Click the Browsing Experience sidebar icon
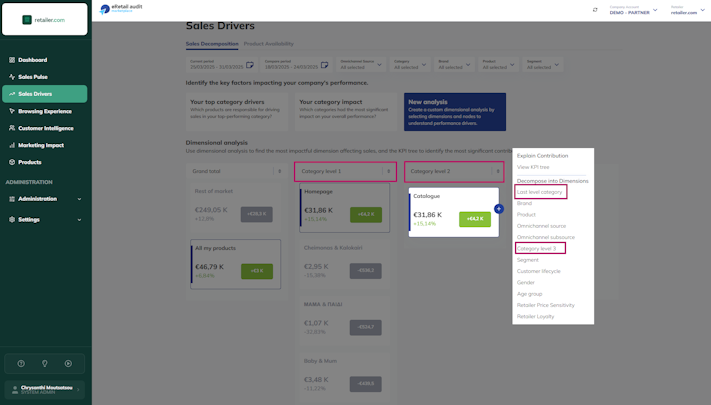This screenshot has width=711, height=405. (x=12, y=111)
